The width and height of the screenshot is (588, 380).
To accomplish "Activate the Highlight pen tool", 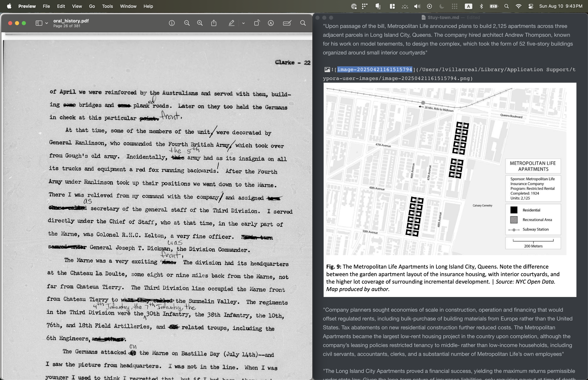I will (x=231, y=23).
